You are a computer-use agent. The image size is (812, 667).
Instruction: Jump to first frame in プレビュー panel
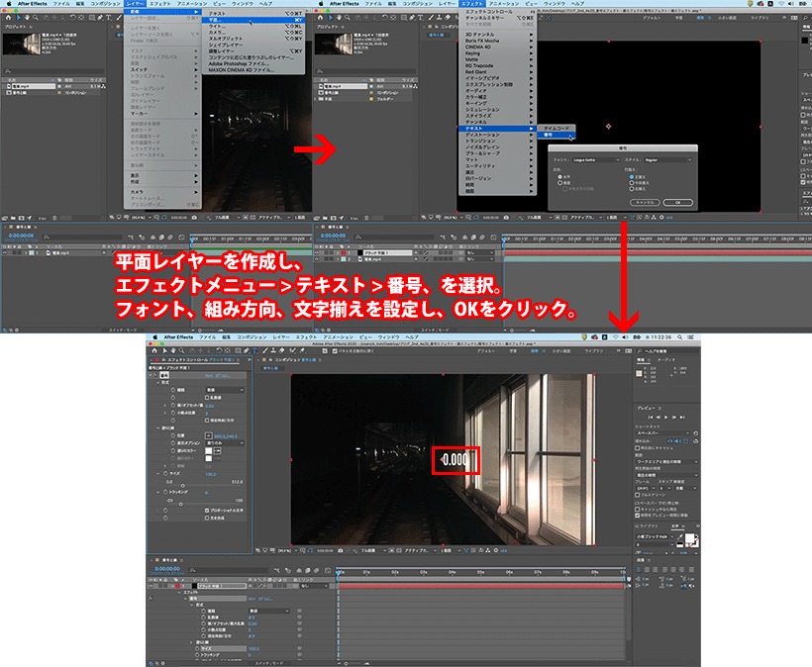click(x=651, y=417)
